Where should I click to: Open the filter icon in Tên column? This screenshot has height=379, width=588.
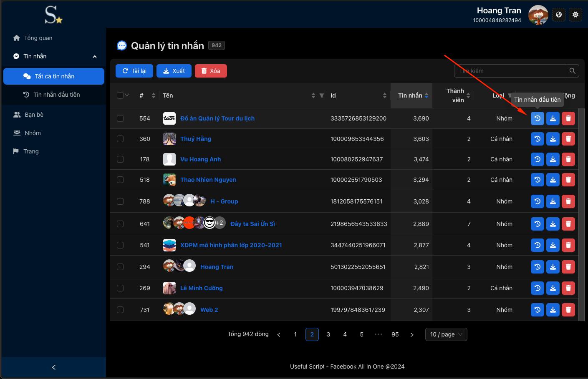(x=322, y=95)
